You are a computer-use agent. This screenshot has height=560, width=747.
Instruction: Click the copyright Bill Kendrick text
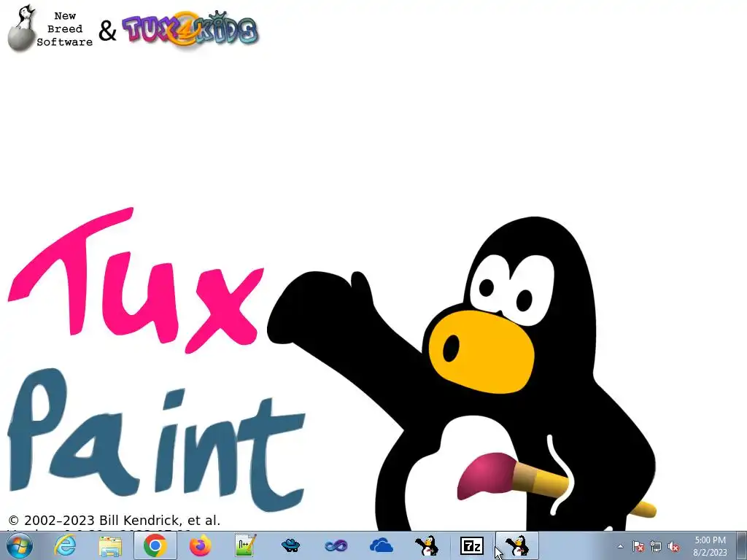click(115, 520)
